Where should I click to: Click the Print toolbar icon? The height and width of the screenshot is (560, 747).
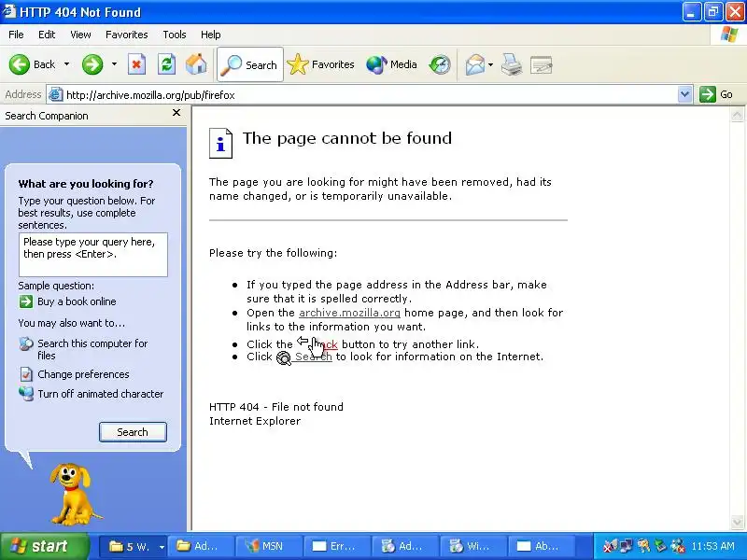(512, 64)
